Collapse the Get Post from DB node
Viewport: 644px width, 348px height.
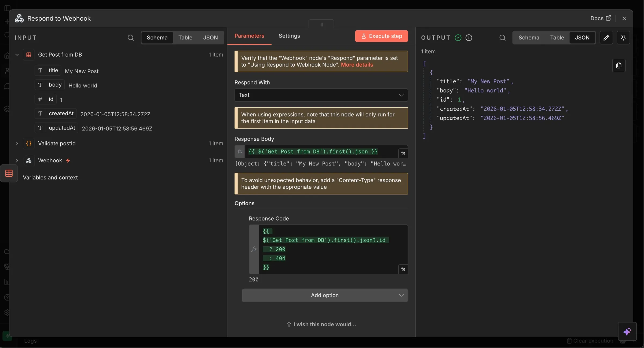pos(17,54)
